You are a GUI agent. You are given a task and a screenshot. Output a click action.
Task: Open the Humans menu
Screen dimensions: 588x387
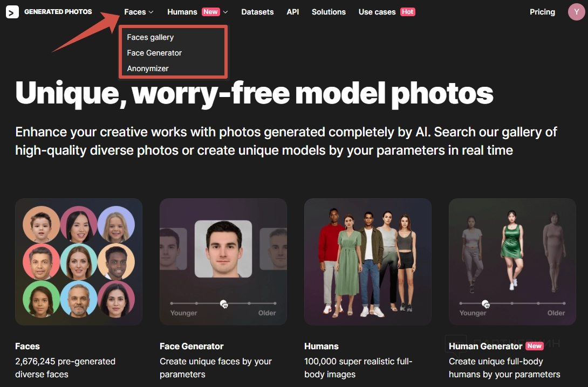coord(182,12)
